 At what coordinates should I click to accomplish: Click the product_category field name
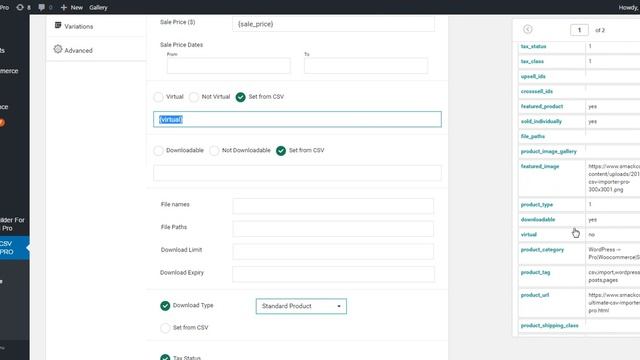coord(542,250)
